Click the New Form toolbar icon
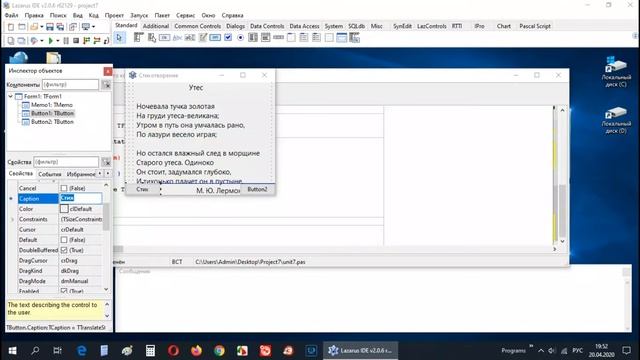 click(x=22, y=27)
